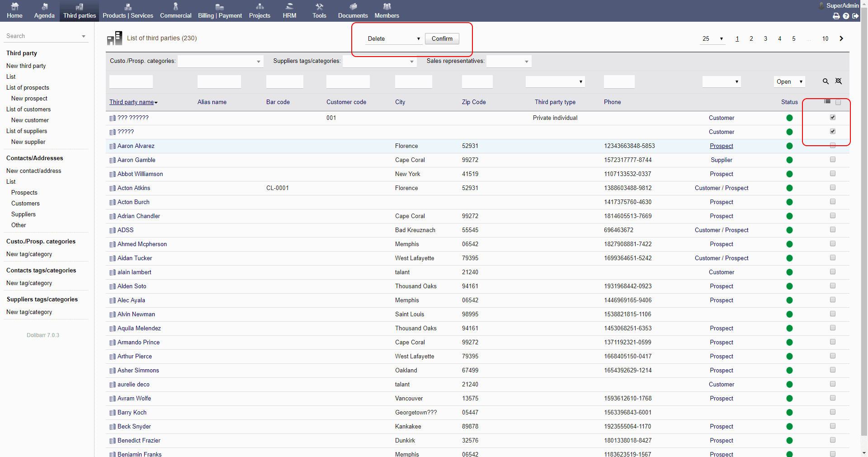Open the Custo./Prosp. categories dropdown
The height and width of the screenshot is (457, 868).
point(220,61)
